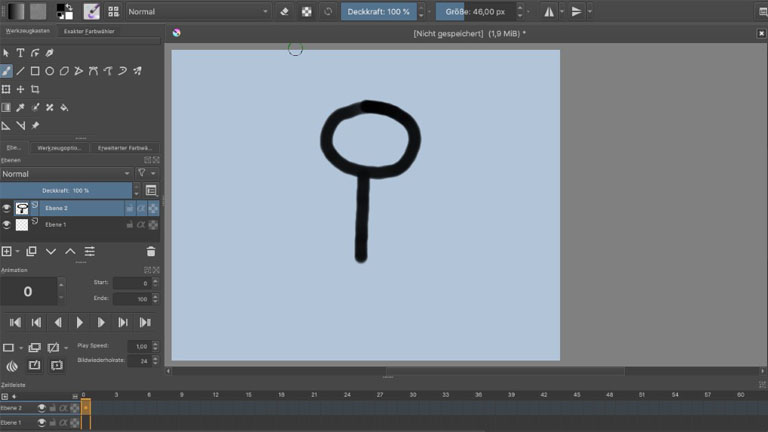This screenshot has width=768, height=432.
Task: Hide layer Ebene 2 in layers panel
Action: [7, 208]
